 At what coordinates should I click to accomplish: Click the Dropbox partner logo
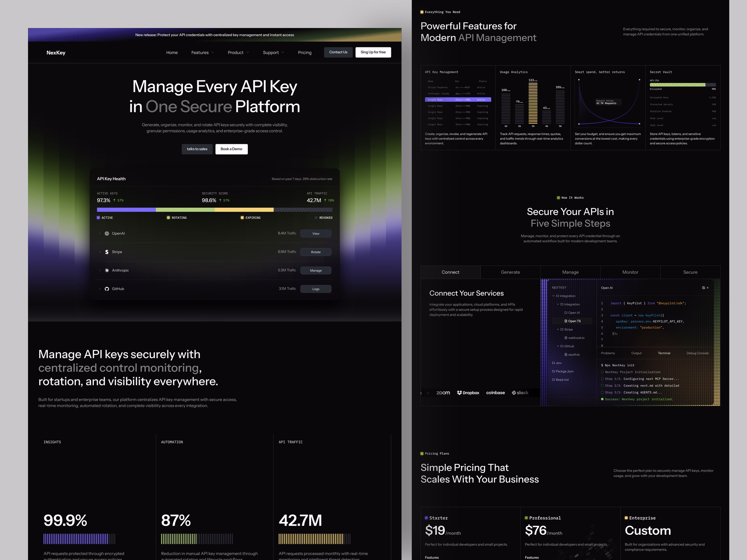click(x=468, y=393)
